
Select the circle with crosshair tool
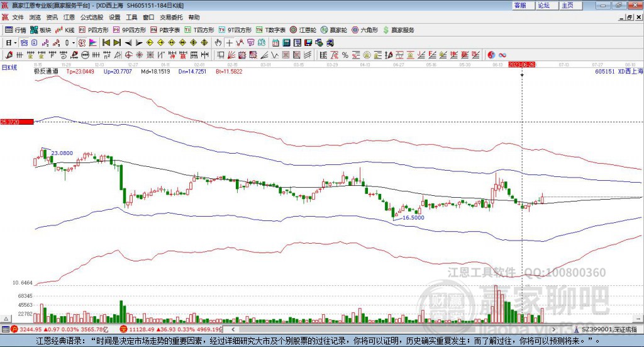coord(128,55)
